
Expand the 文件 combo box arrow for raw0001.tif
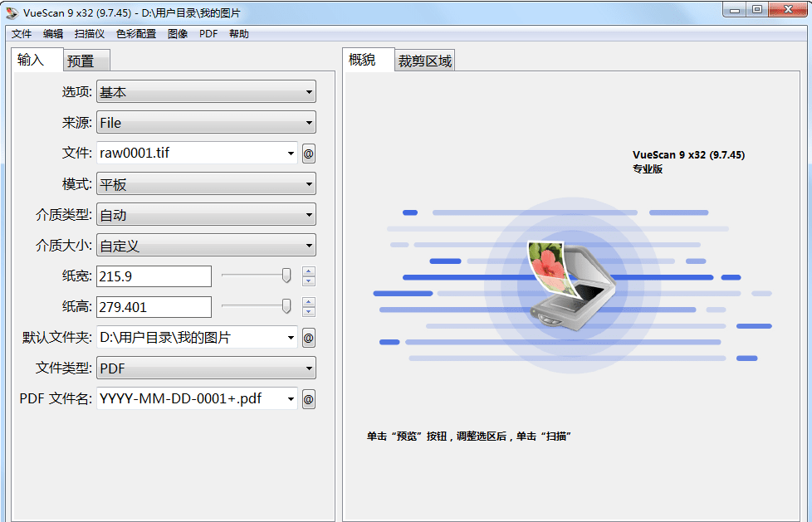click(x=291, y=154)
